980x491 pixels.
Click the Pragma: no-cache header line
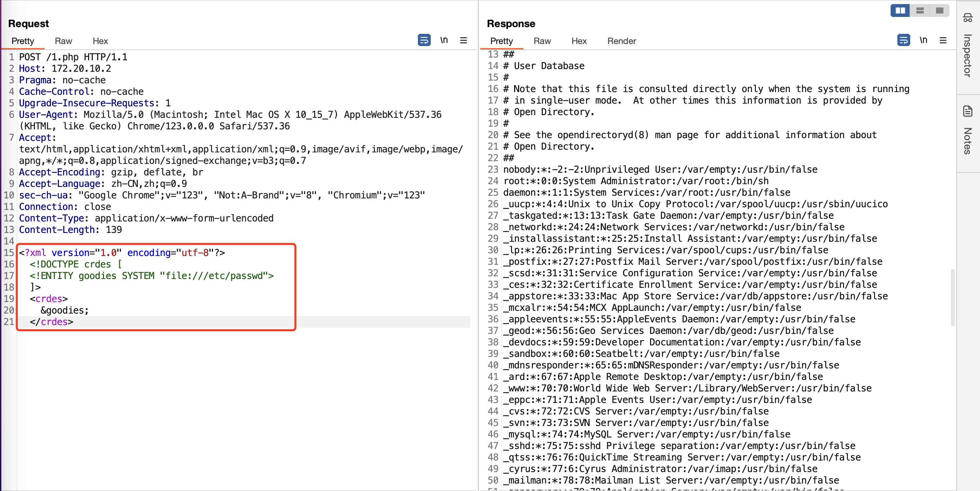(x=62, y=80)
